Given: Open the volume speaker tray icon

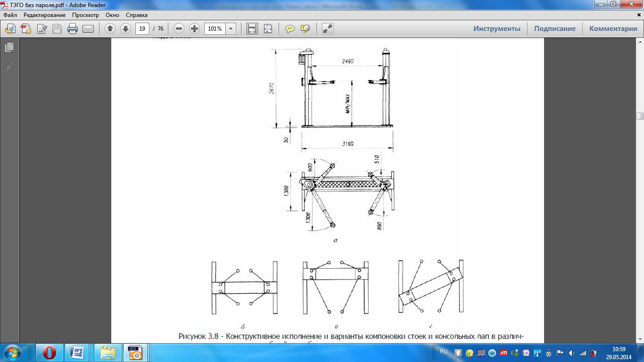Looking at the screenshot, I should click(571, 353).
